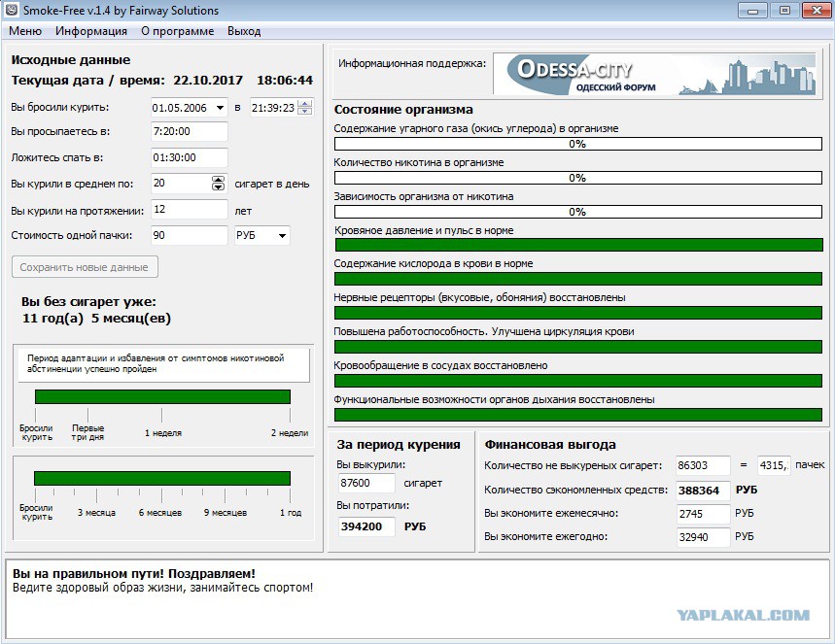Click the 'Состояние организма' heading
The height and width of the screenshot is (644, 835).
click(x=403, y=110)
